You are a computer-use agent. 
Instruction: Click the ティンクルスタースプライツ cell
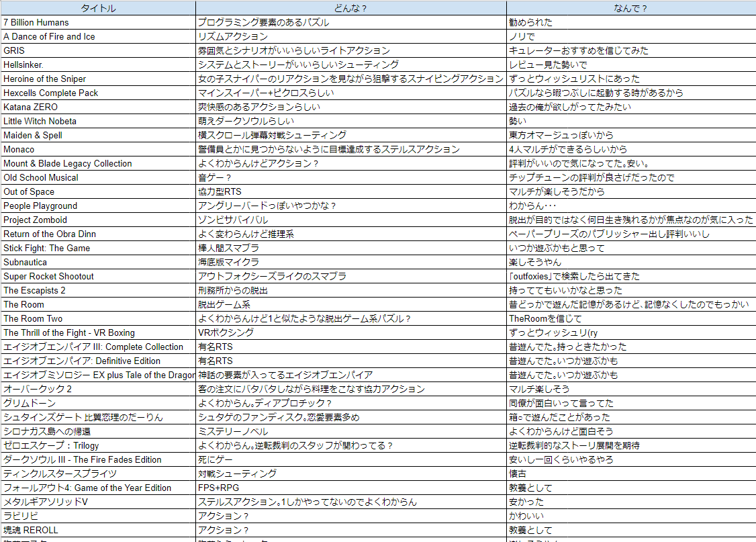(98, 473)
